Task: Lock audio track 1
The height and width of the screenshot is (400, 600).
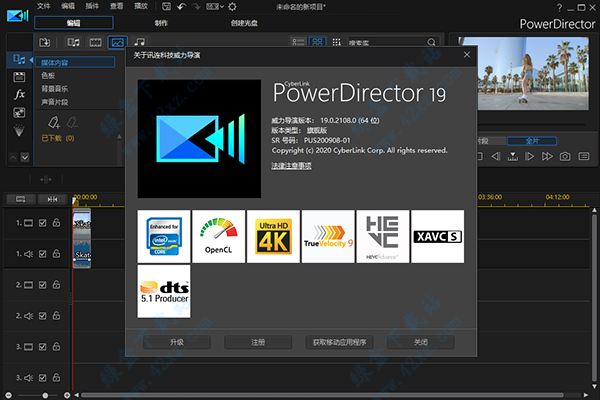Action: (56, 253)
